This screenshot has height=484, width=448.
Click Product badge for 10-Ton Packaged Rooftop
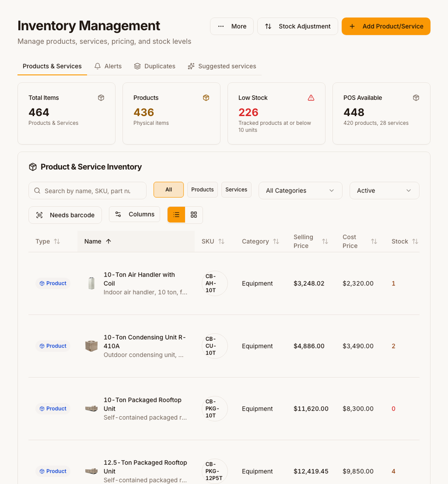pyautogui.click(x=53, y=409)
